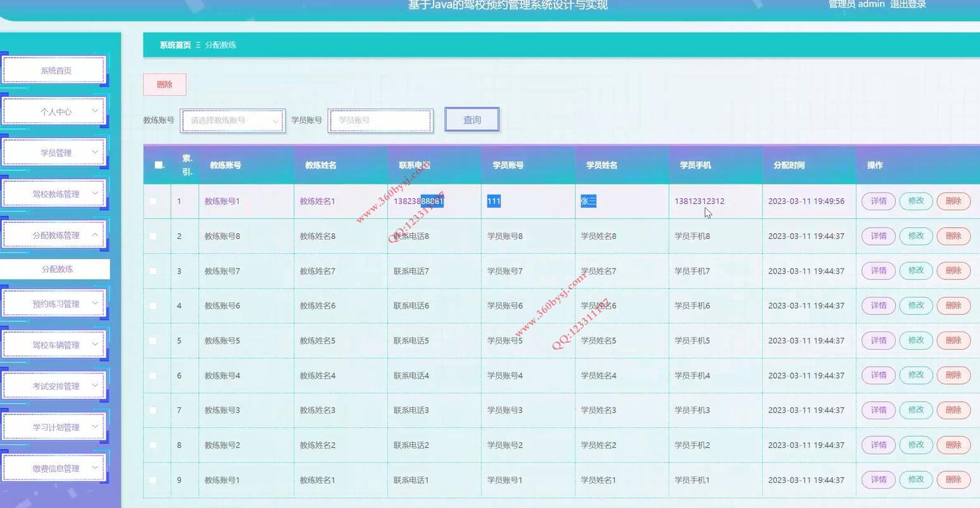Screen dimensions: 980x508
Task: Click 修改 for row 教练账号4
Action: [x=916, y=376]
